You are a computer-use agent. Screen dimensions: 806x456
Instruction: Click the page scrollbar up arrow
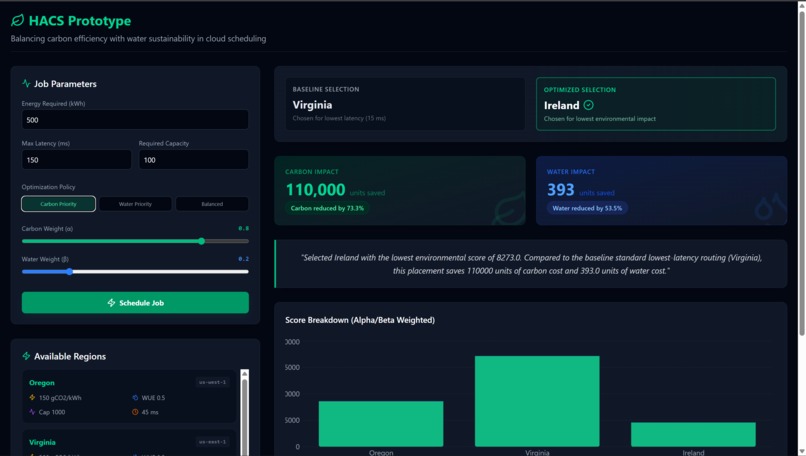(x=801, y=5)
